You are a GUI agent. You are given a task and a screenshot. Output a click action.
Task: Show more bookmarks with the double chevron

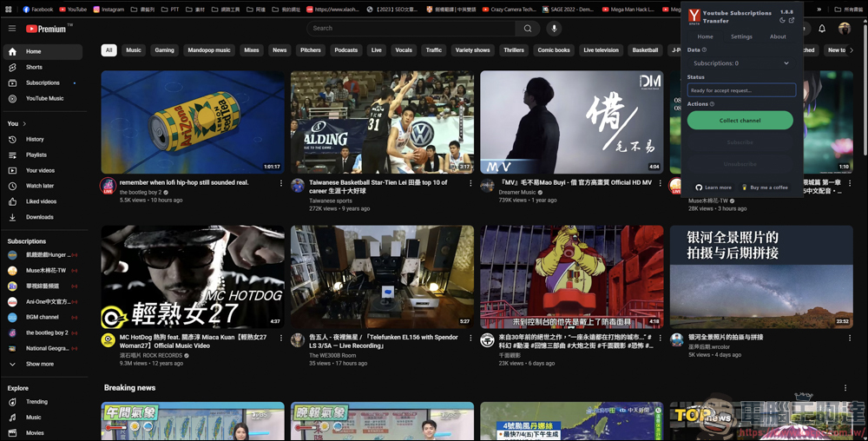[819, 9]
